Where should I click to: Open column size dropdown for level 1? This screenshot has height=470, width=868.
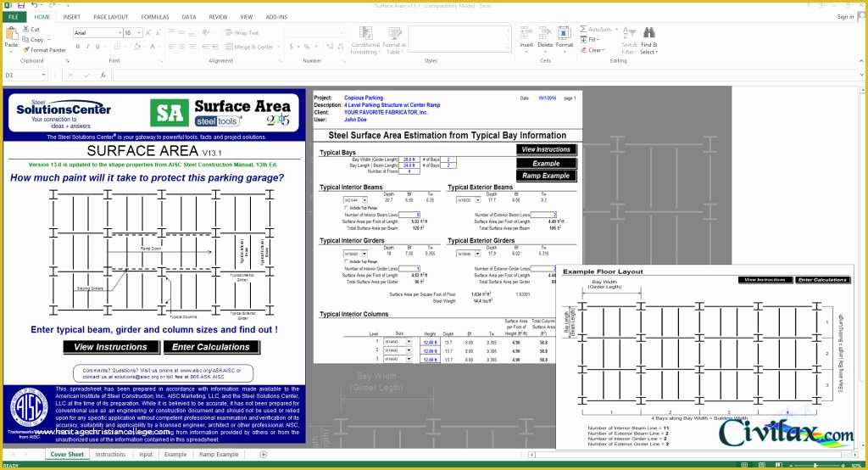409,343
